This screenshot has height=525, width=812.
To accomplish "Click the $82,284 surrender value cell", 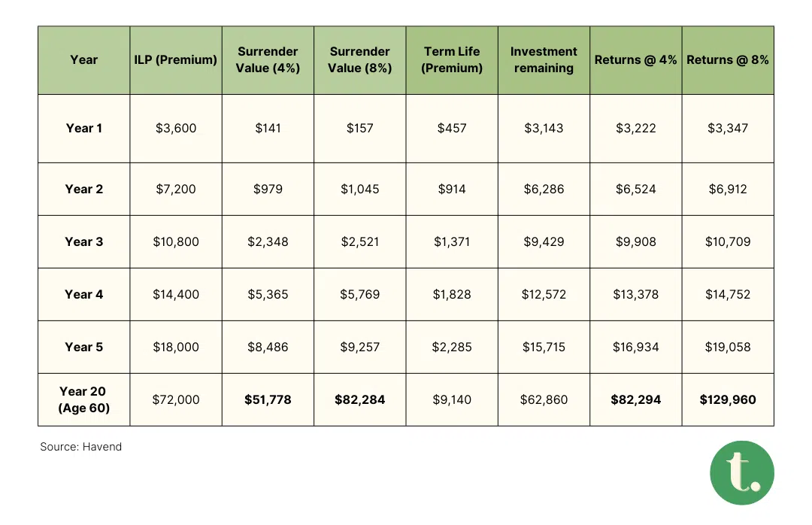I will (360, 400).
